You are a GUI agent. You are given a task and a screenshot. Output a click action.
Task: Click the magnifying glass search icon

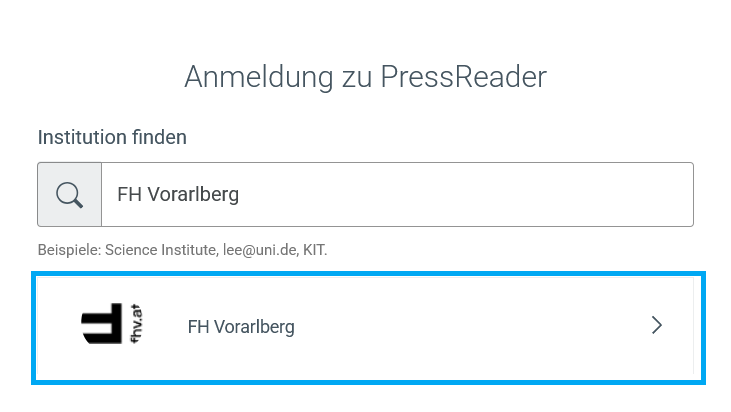pos(69,195)
